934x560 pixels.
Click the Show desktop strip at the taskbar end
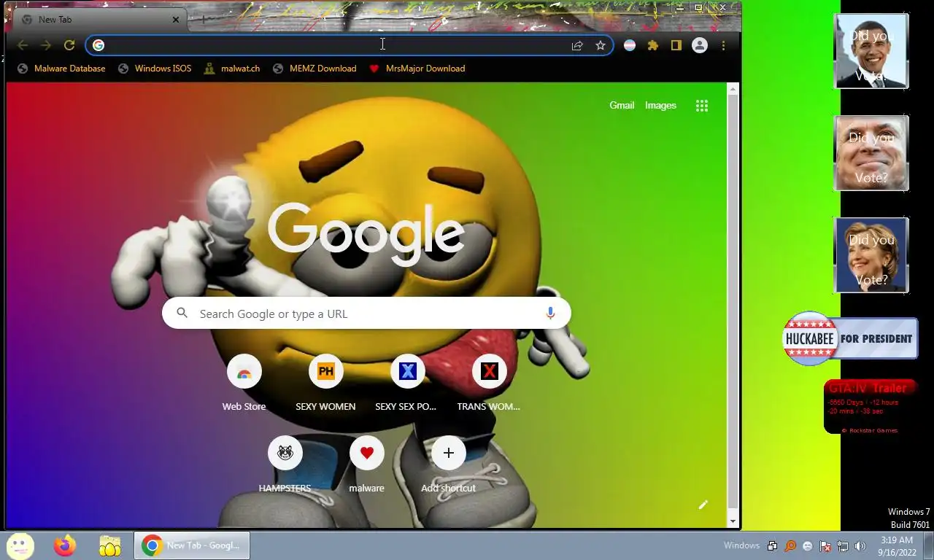coord(929,545)
